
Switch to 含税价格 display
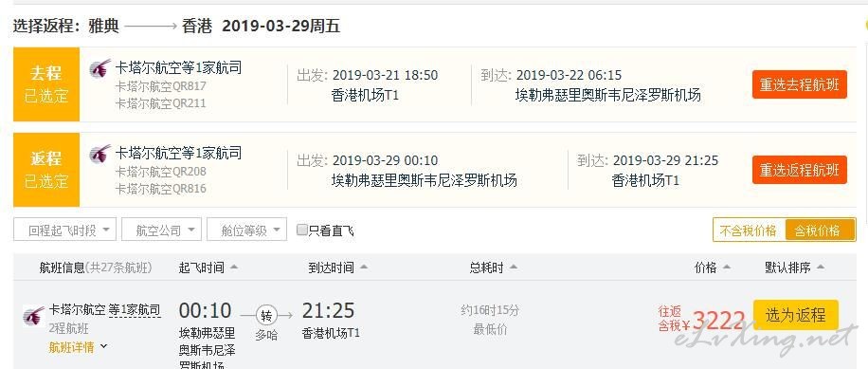pos(818,231)
